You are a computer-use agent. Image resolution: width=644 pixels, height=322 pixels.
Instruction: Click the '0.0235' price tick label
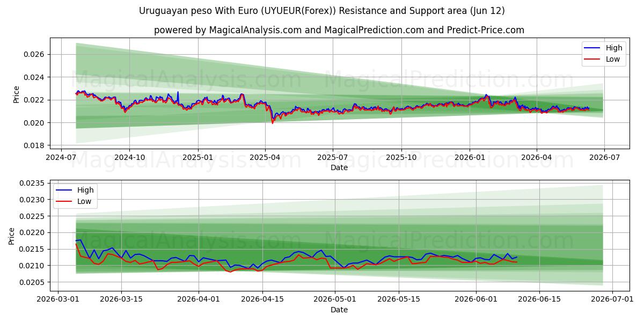point(32,183)
